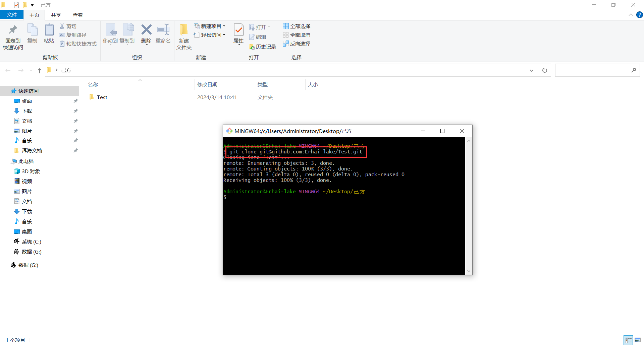Select the details view toggle at bottom right
This screenshot has height=345, width=644.
[x=629, y=340]
